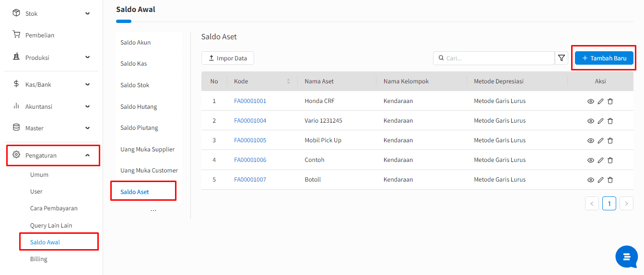The height and width of the screenshot is (275, 644).
Task: Click the Tambah Baru button
Action: pos(604,58)
